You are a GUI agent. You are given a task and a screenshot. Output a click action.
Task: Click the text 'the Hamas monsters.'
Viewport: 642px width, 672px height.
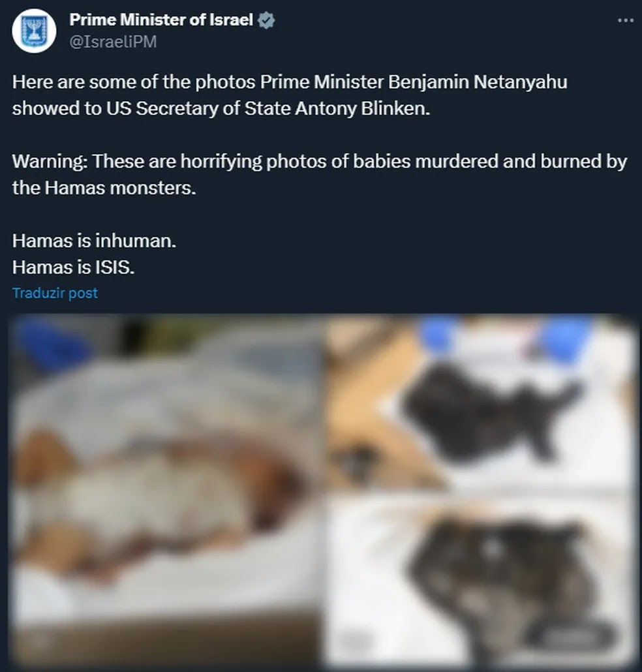tap(104, 188)
